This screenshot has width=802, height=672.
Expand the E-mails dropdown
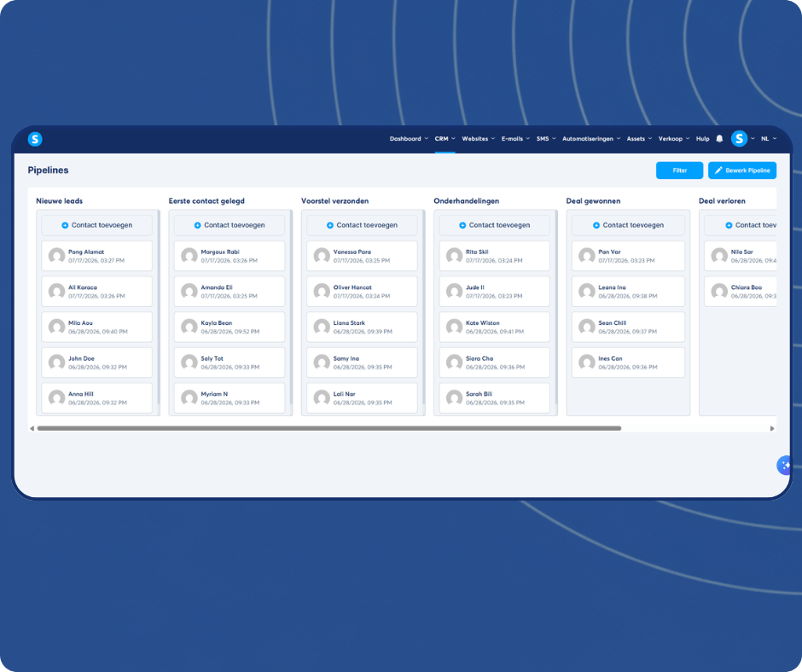pos(515,139)
